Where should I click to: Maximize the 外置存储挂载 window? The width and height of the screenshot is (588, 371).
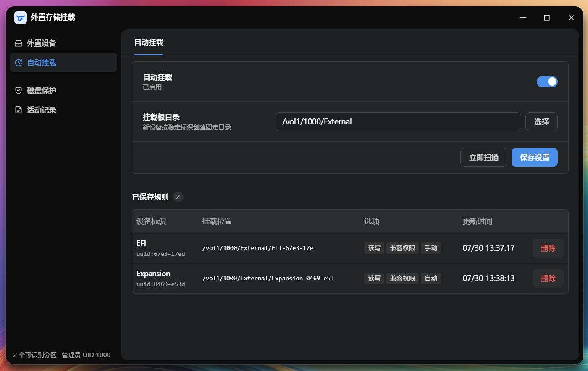pos(547,18)
